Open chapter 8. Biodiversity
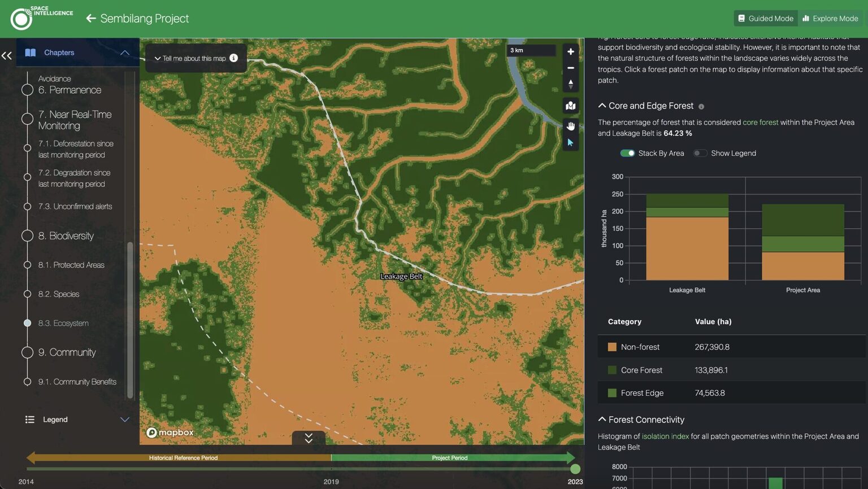This screenshot has height=489, width=868. click(x=66, y=235)
